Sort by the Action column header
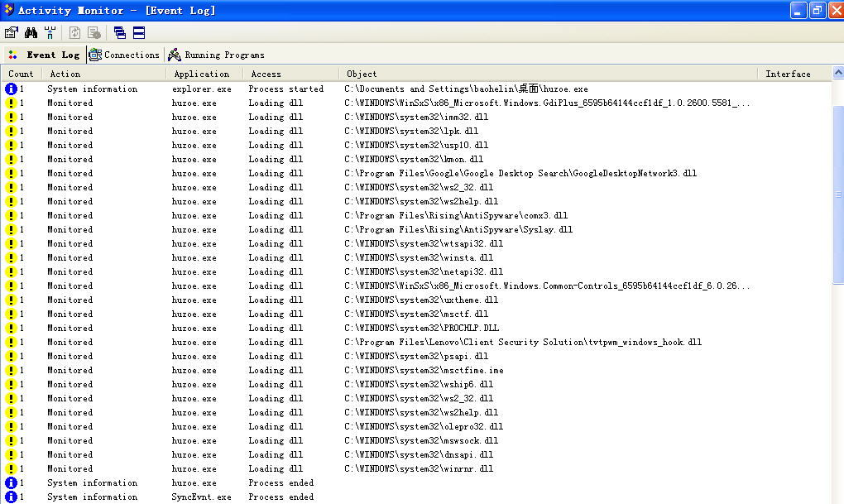844x504 pixels. point(104,74)
